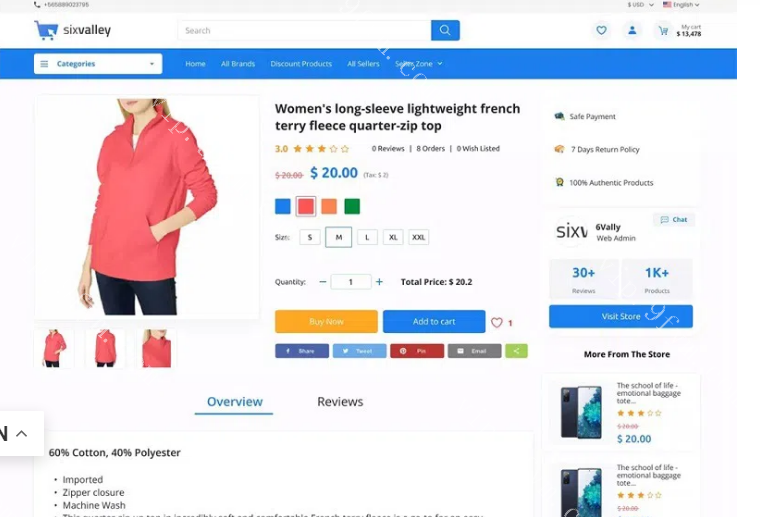
Task: Open the shopping cart icon
Action: click(663, 31)
